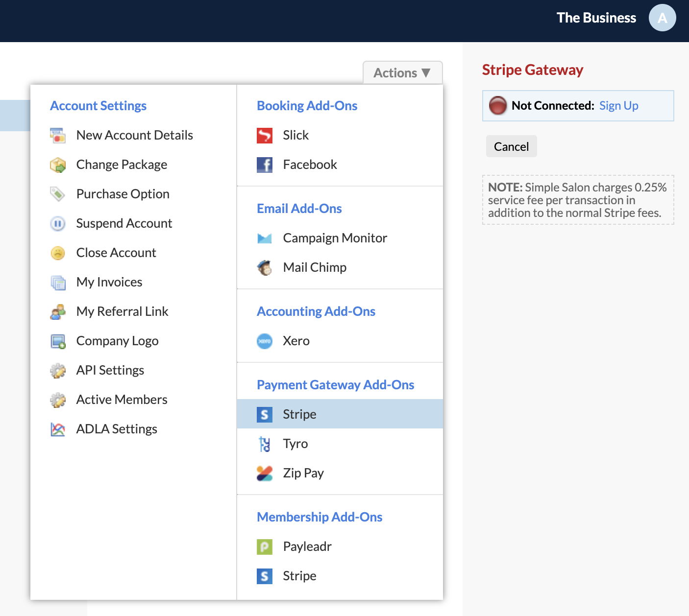Click the Slick red logo icon
689x616 pixels.
point(265,135)
